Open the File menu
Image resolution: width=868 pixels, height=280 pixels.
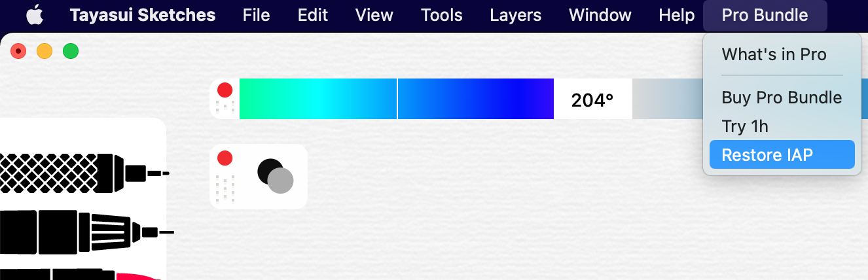point(256,15)
